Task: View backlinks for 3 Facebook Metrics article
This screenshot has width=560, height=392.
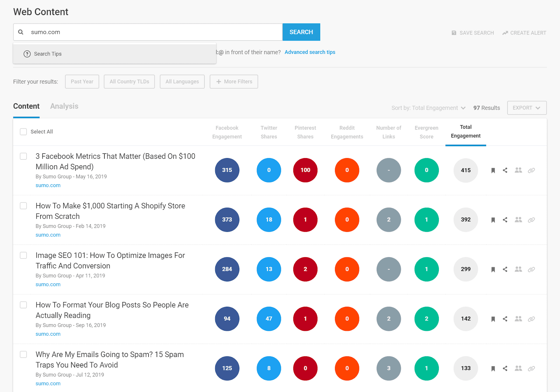Action: (531, 170)
